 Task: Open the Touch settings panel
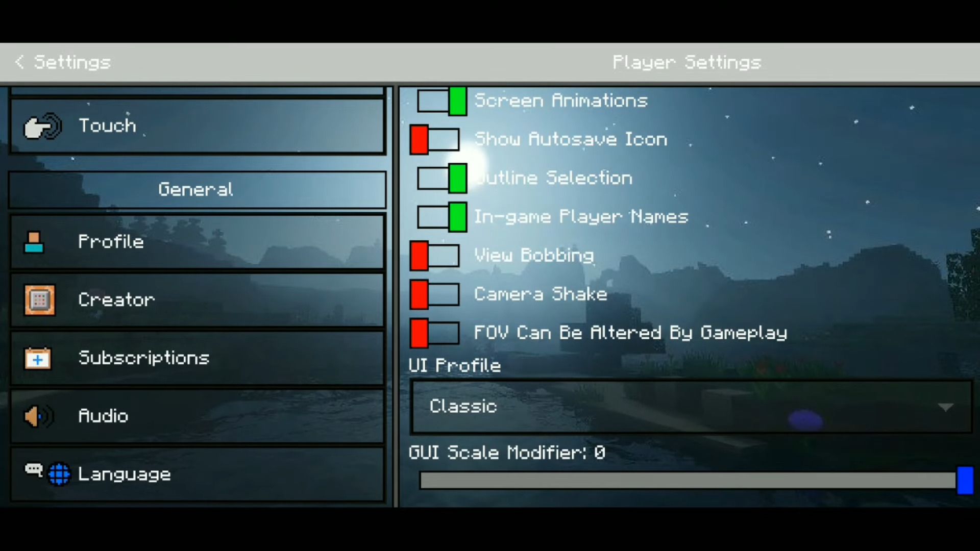point(198,127)
